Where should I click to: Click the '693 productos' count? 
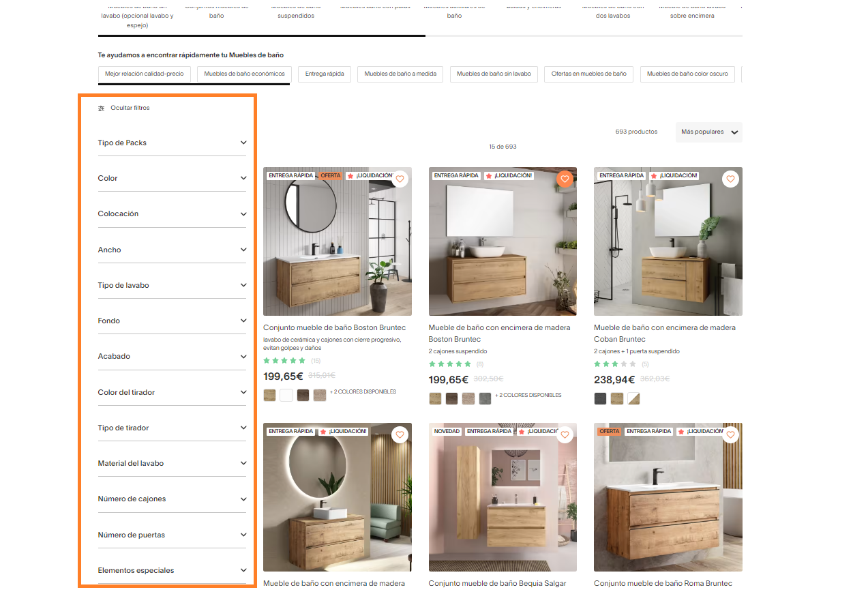coord(636,132)
